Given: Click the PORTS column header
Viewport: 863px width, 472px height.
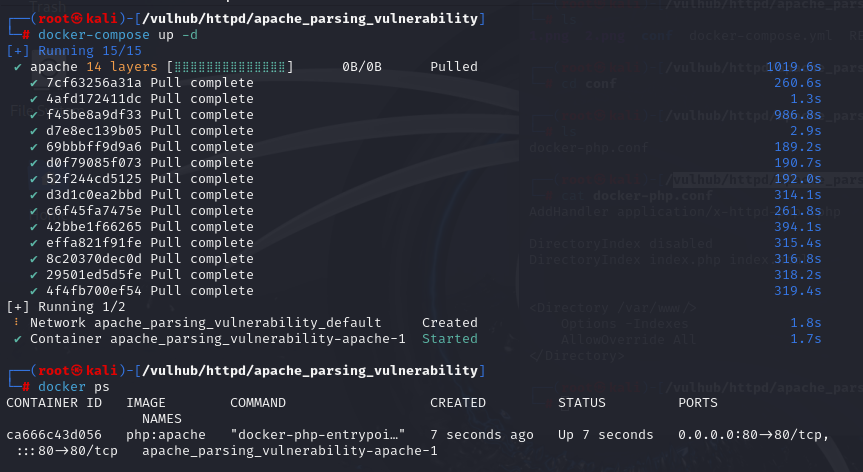Looking at the screenshot, I should pyautogui.click(x=698, y=403).
